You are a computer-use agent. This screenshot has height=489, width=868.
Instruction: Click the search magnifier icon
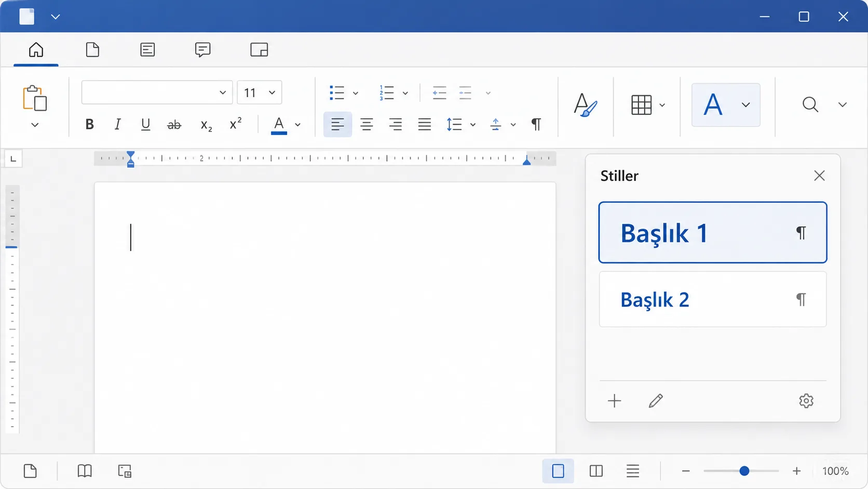tap(810, 104)
